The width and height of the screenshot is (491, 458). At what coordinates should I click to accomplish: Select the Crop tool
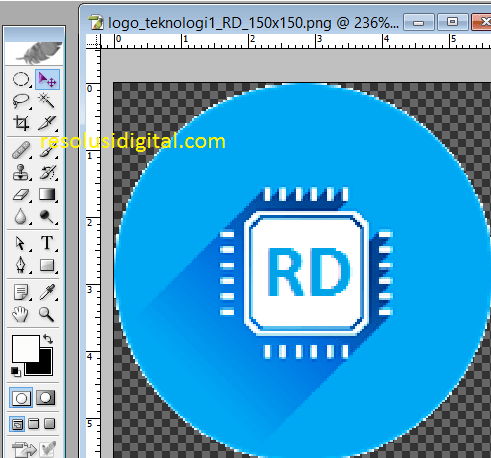tap(21, 123)
